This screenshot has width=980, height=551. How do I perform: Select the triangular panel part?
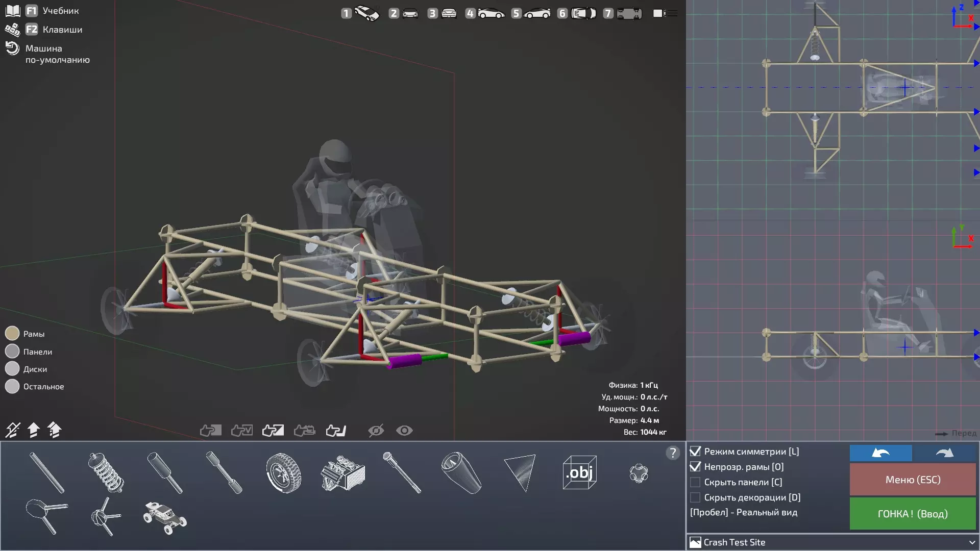tap(520, 473)
